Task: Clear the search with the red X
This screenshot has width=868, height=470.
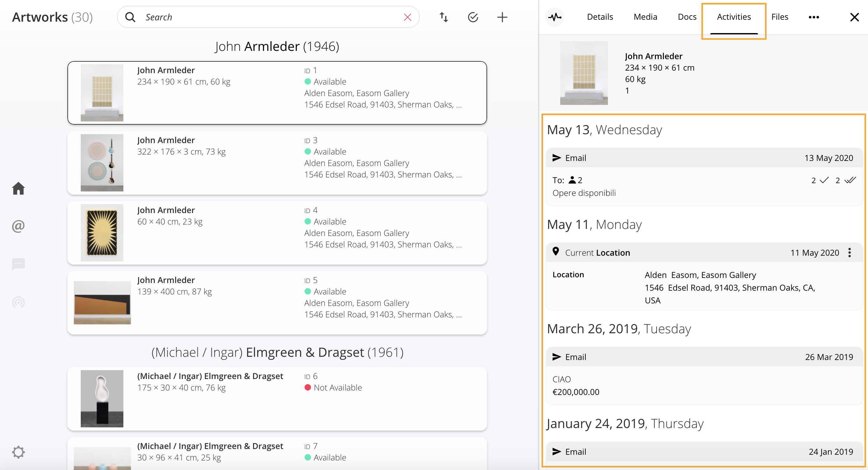Action: tap(407, 17)
